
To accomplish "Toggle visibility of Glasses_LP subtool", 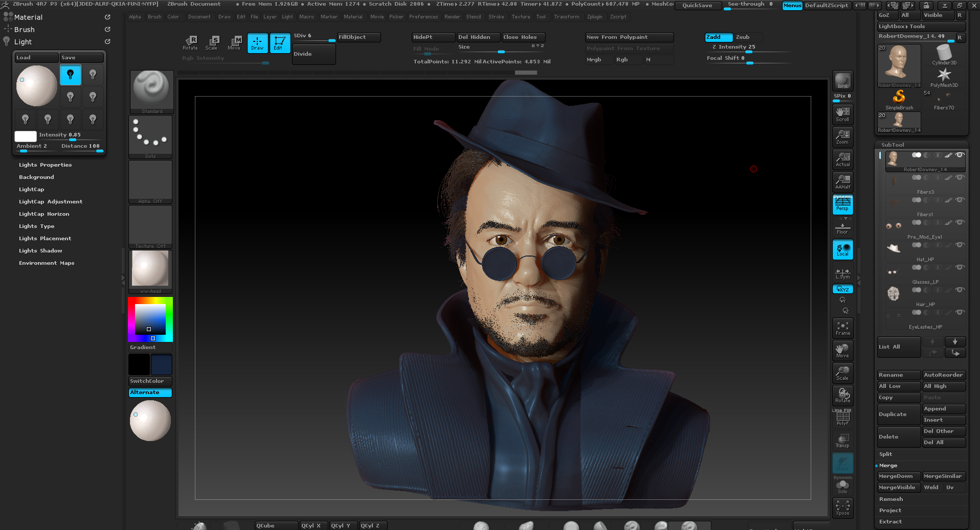I will (960, 267).
